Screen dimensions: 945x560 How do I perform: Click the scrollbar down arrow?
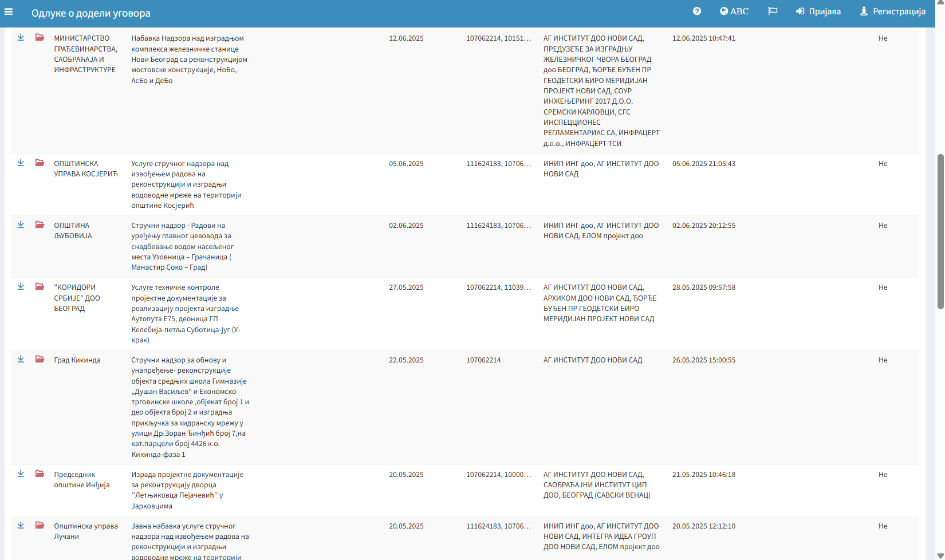[x=940, y=555]
